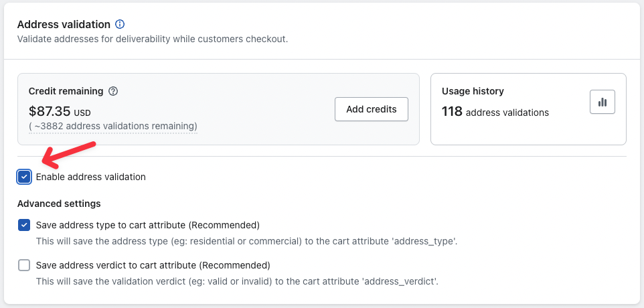Click the Validate addresses for deliverability subtitle

[152, 39]
